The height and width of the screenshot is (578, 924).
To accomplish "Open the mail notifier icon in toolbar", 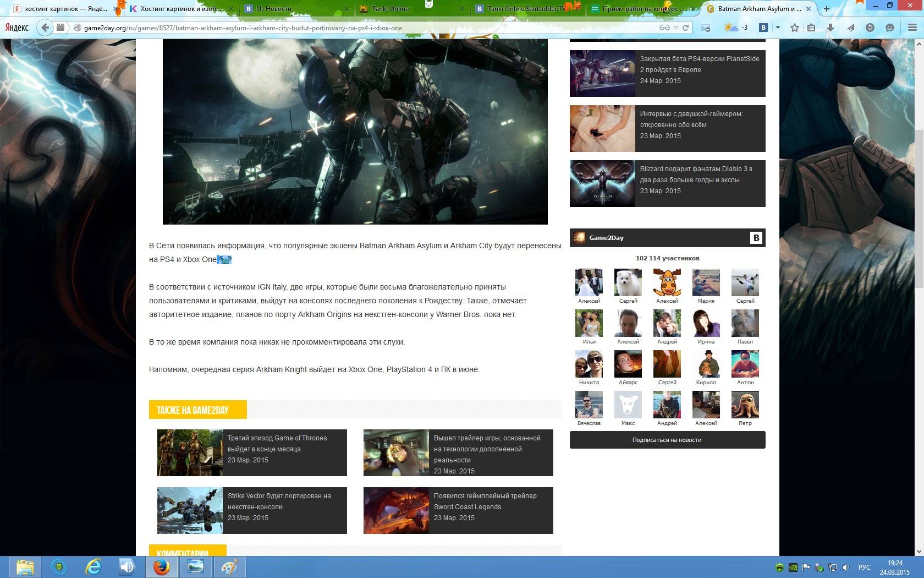I will tap(706, 28).
